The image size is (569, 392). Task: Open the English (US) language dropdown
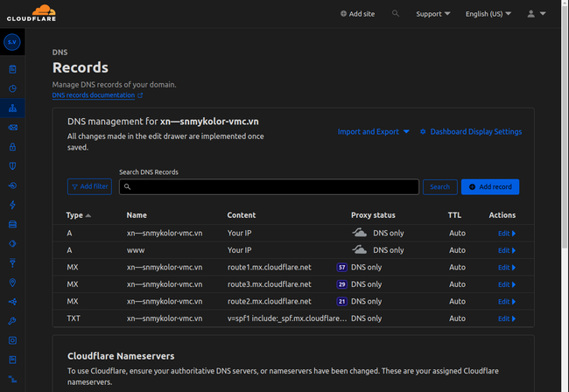tap(488, 14)
